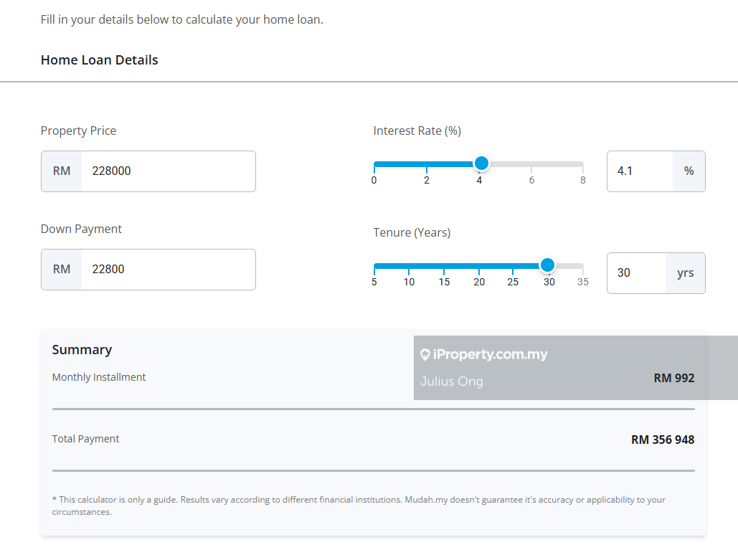738x560 pixels.
Task: Click the Tenure slider handle
Action: pyautogui.click(x=547, y=265)
